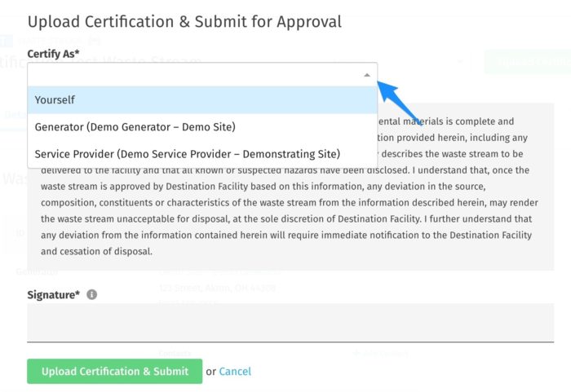Screen dimensions: 571x392
Task: Click the faded green button behind modal
Action: (x=527, y=61)
